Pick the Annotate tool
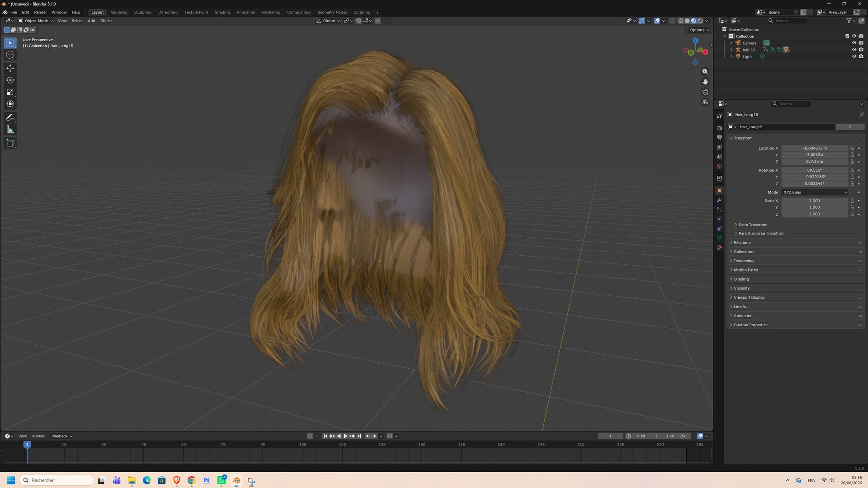Viewport: 868px width, 488px height. pyautogui.click(x=10, y=117)
